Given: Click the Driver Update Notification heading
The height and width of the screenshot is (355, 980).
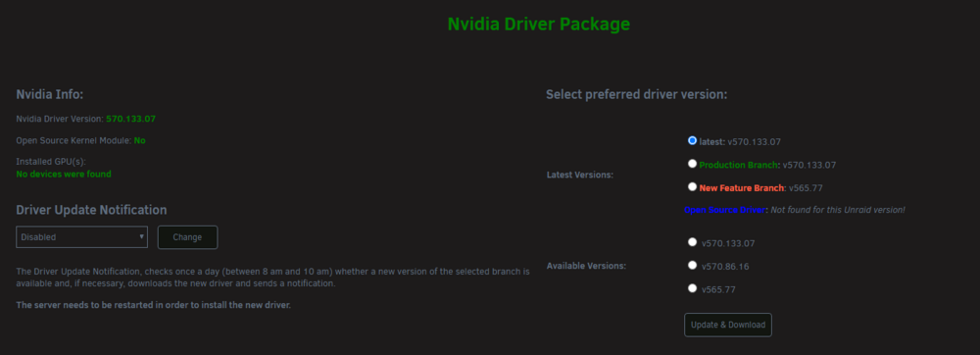Looking at the screenshot, I should 91,210.
